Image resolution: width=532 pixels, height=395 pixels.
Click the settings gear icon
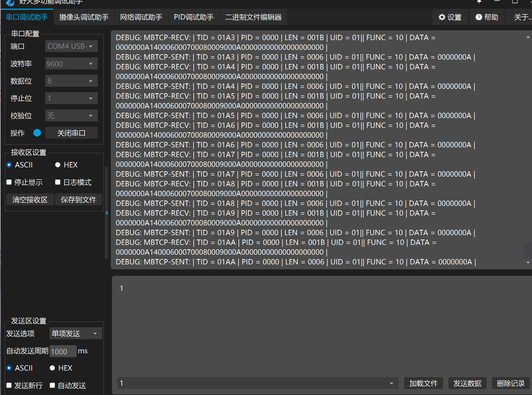pyautogui.click(x=442, y=17)
